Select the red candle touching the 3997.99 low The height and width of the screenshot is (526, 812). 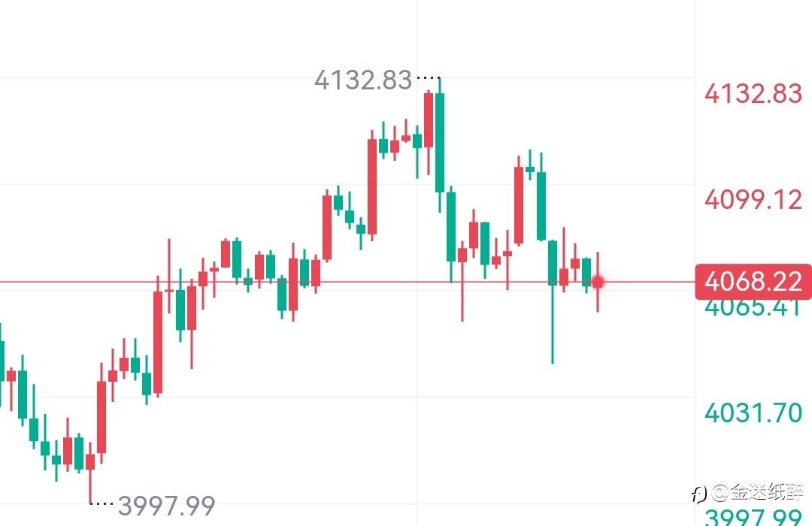click(90, 461)
